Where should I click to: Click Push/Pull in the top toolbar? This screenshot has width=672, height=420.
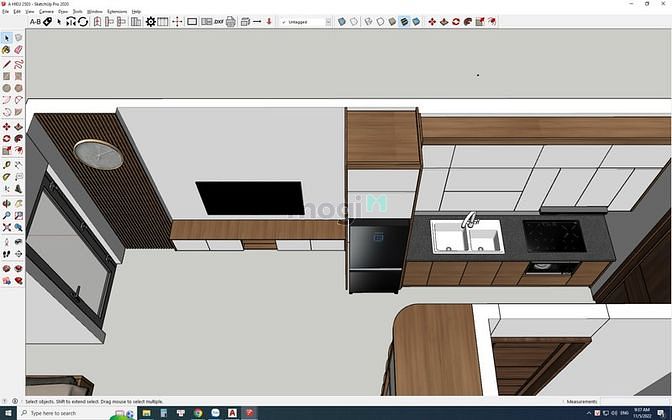click(x=444, y=21)
